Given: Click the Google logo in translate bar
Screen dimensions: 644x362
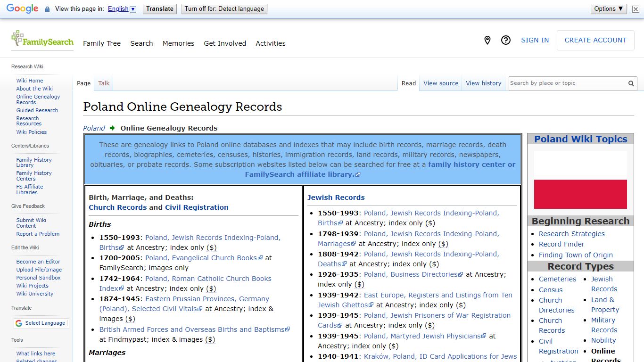Looking at the screenshot, I should [22, 8].
